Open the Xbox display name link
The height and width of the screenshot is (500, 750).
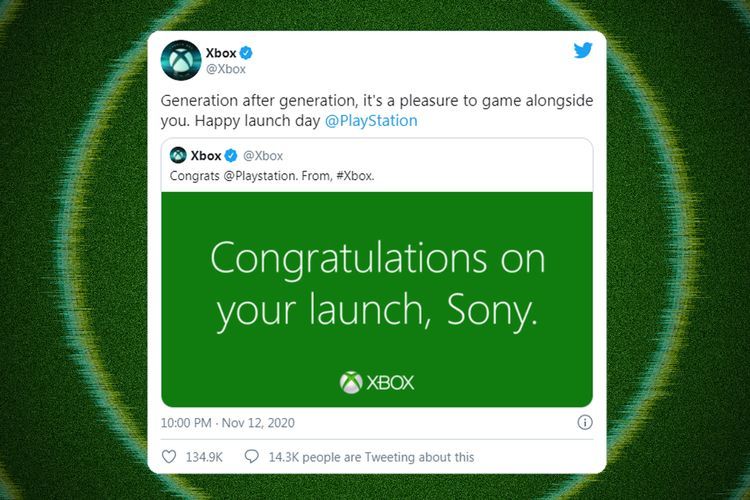tap(221, 53)
